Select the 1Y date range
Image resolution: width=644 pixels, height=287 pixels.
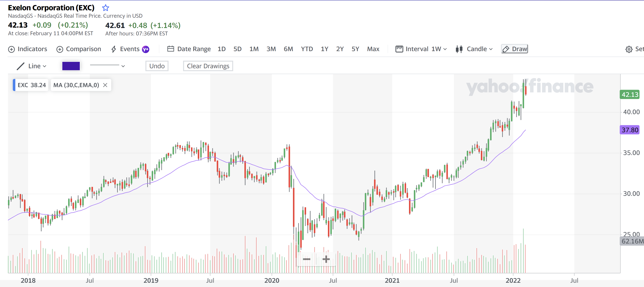pyautogui.click(x=324, y=49)
